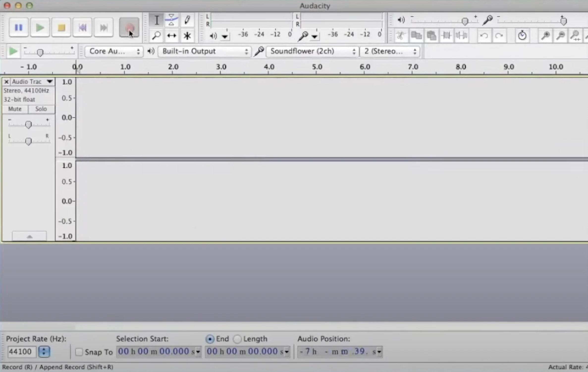Open the Built-in Output device dropdown
Screen dimensions: 588x372
205,51
